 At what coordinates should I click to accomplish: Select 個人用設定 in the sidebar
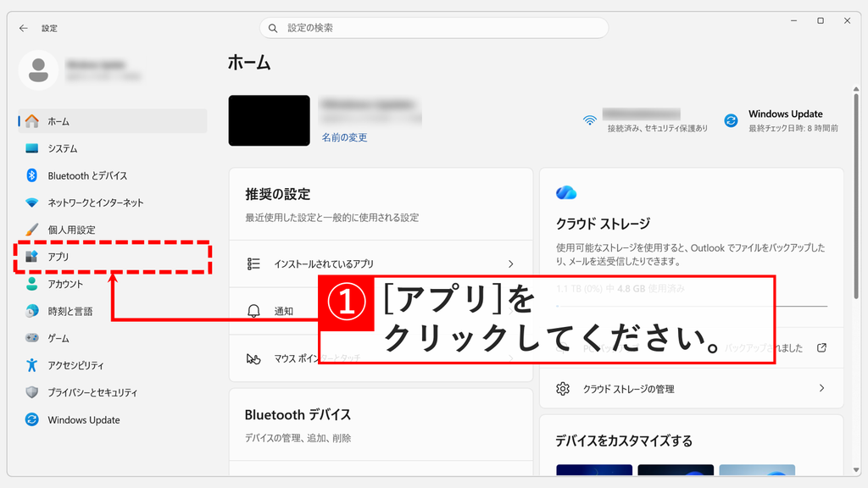(113, 230)
